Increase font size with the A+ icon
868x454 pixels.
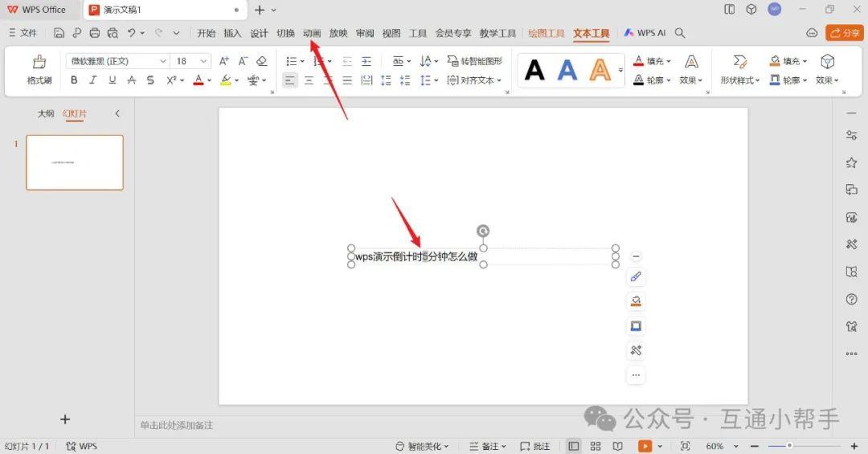coord(224,61)
